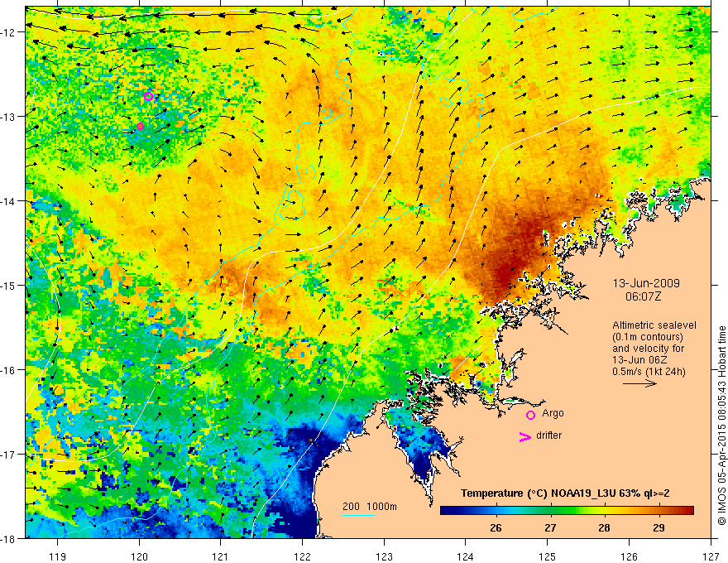Click the '28' value on the temperature scale
The image size is (728, 563).
[x=604, y=528]
